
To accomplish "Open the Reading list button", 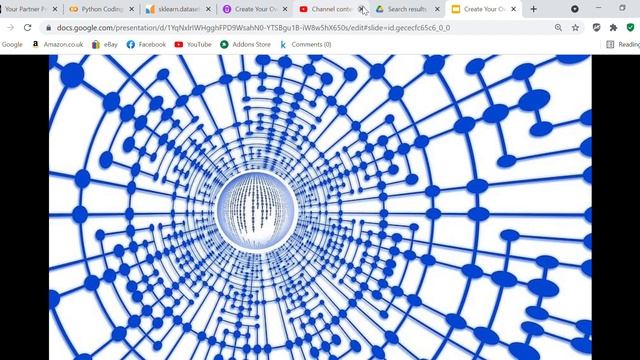I will pos(623,44).
